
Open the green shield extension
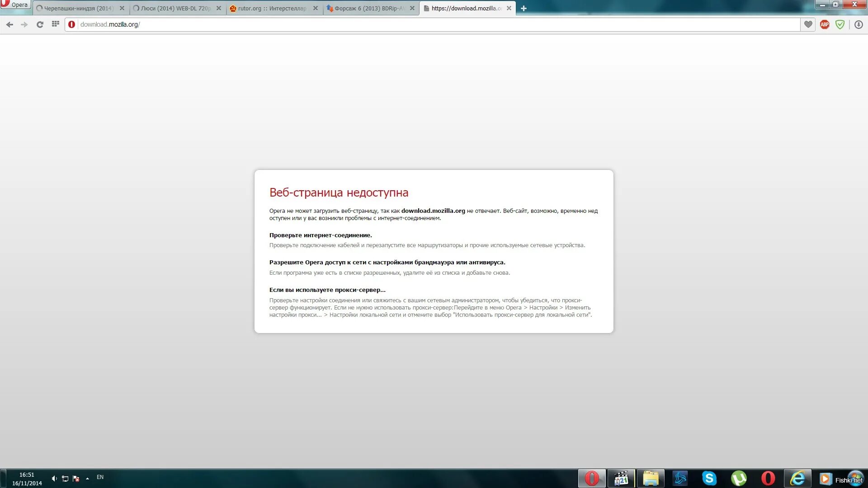(x=840, y=24)
